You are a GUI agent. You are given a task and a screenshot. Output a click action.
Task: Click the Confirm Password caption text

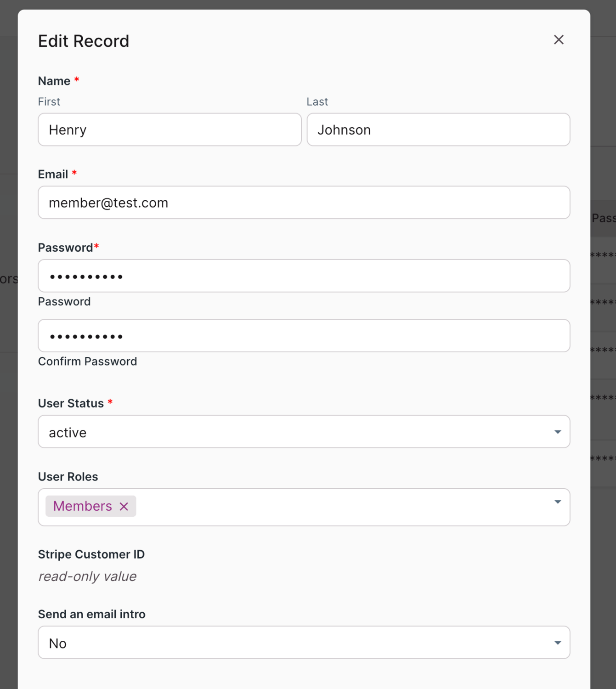87,361
